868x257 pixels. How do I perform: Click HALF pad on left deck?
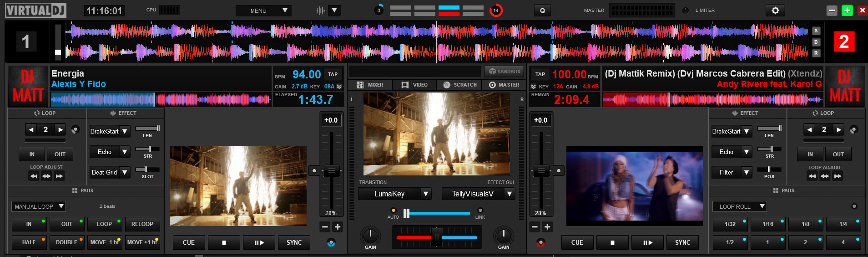(x=29, y=242)
